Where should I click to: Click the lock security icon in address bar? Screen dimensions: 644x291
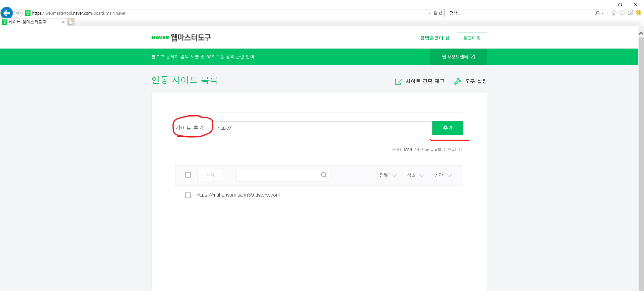click(x=435, y=13)
